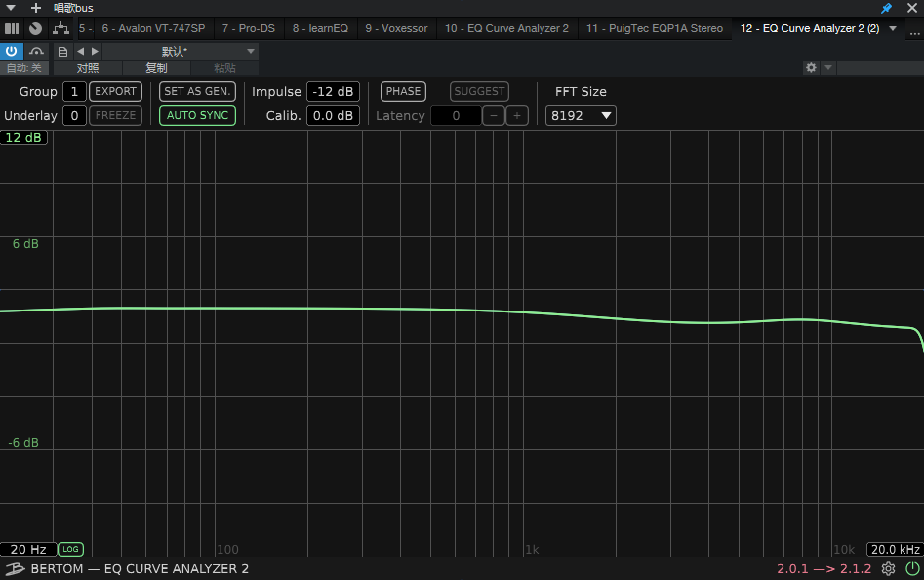
Task: Toggle the 对照 compare button
Action: [88, 68]
